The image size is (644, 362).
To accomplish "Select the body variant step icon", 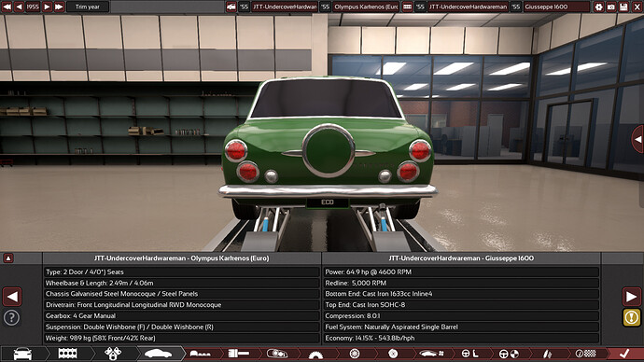I will 201,354.
